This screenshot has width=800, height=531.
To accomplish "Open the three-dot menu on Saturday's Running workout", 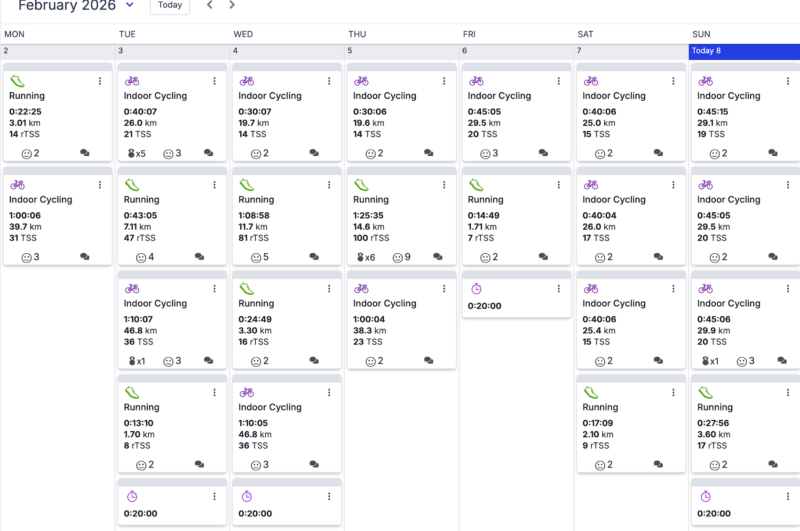I will [673, 393].
